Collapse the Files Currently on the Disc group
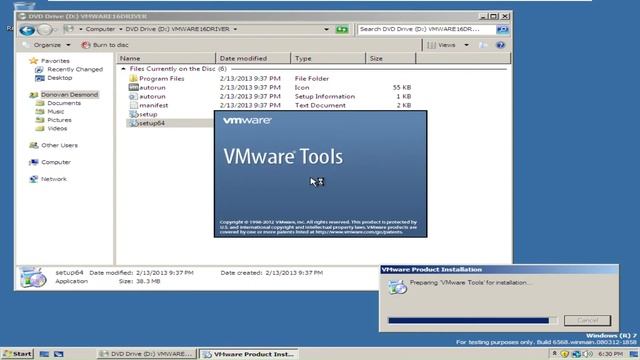Viewport: 640px width, 360px height. (123, 69)
